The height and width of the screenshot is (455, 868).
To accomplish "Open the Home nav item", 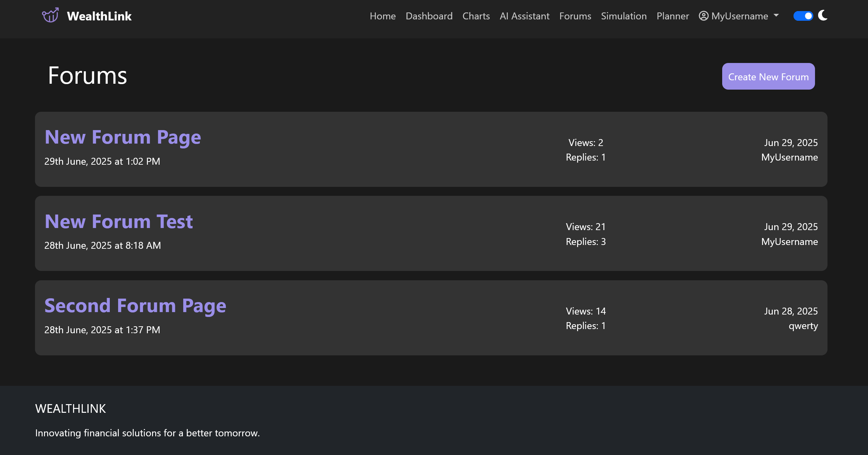I will click(382, 16).
